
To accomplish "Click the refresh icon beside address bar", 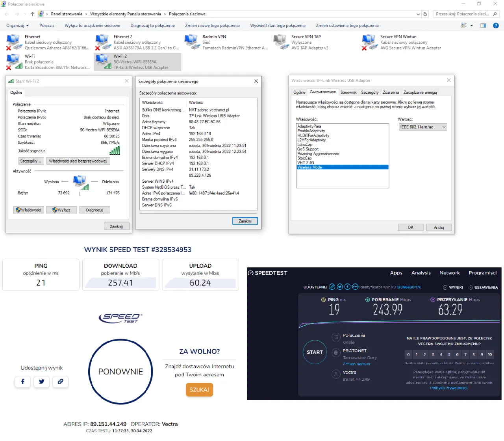I will [x=425, y=14].
